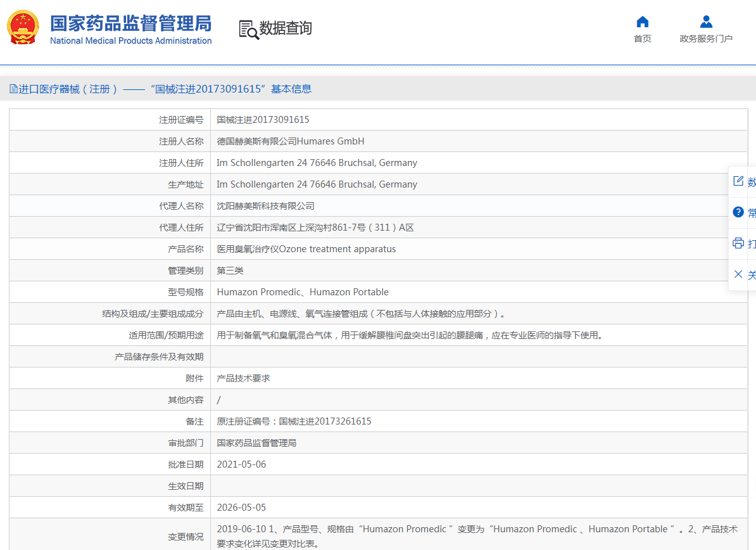Click the slash value in the 其他内容 row
This screenshot has width=756, height=550.
(x=219, y=400)
